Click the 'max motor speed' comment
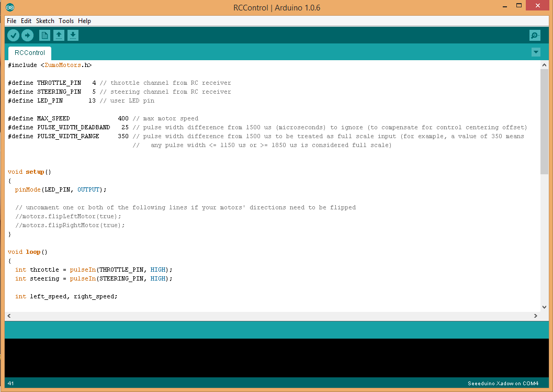553x392 pixels. (x=165, y=119)
